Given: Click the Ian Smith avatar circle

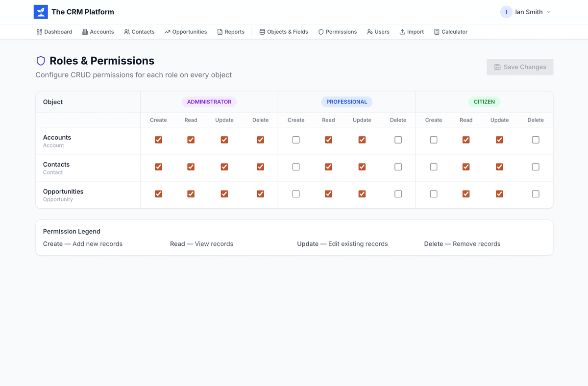Looking at the screenshot, I should 506,12.
